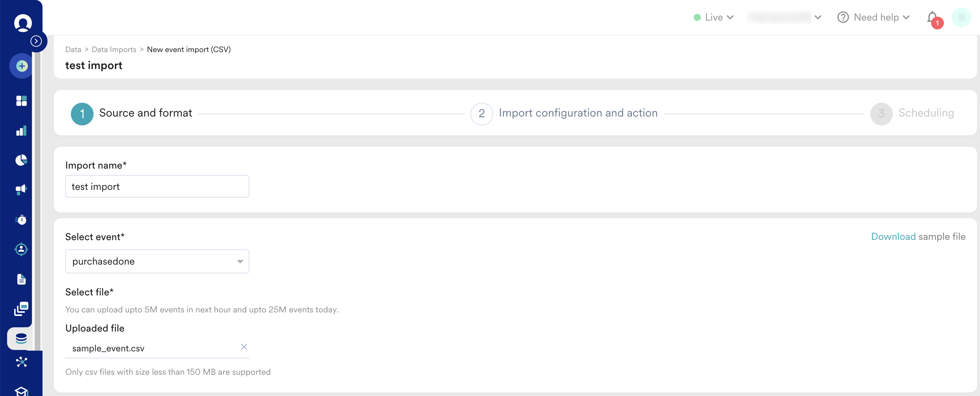Click the notification bell icon
The width and height of the screenshot is (980, 396).
tap(932, 17)
